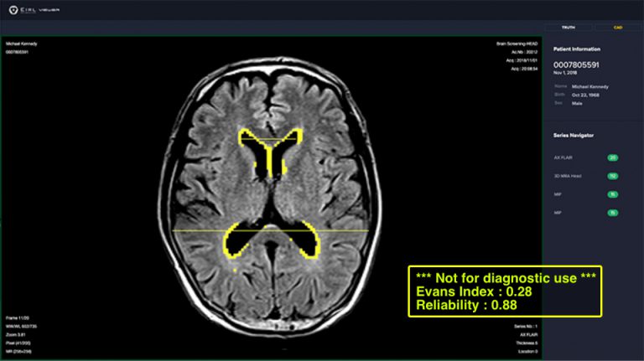This screenshot has width=644, height=361.
Task: Select the yellow frontal horn width line
Action: [x=269, y=140]
